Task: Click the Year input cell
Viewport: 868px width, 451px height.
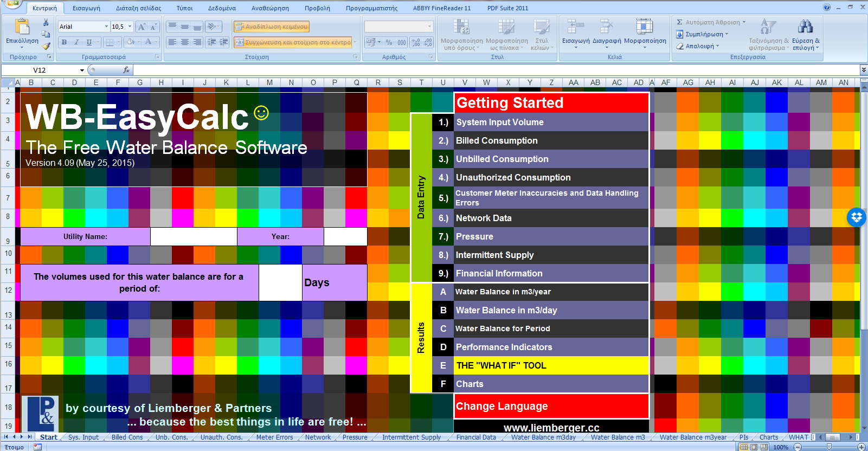Action: (x=345, y=236)
